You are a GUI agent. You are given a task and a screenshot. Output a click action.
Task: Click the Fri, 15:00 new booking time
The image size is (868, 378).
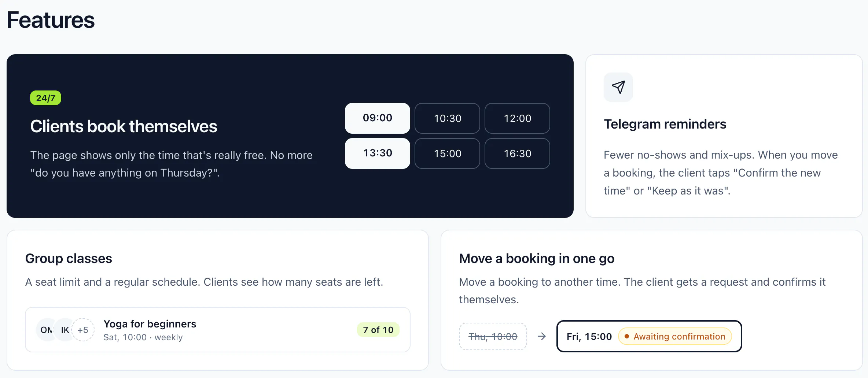(x=589, y=336)
